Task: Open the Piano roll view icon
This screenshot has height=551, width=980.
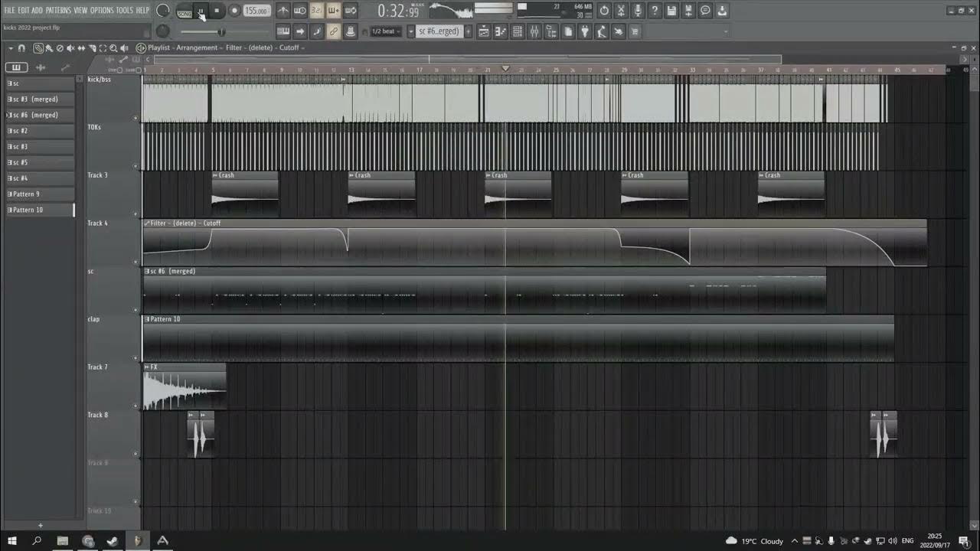Action: coord(501,31)
